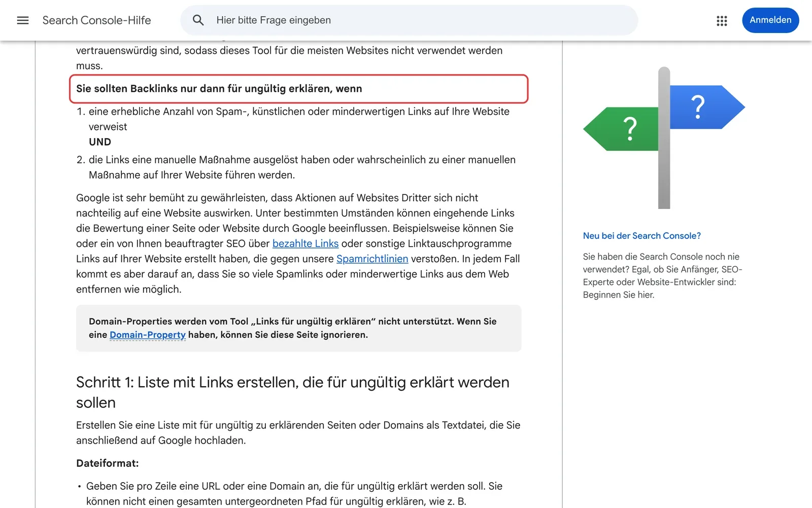Viewport: 812px width, 508px height.
Task: Click note 'Domain-Properties werden vom Tool'
Action: coord(299,328)
